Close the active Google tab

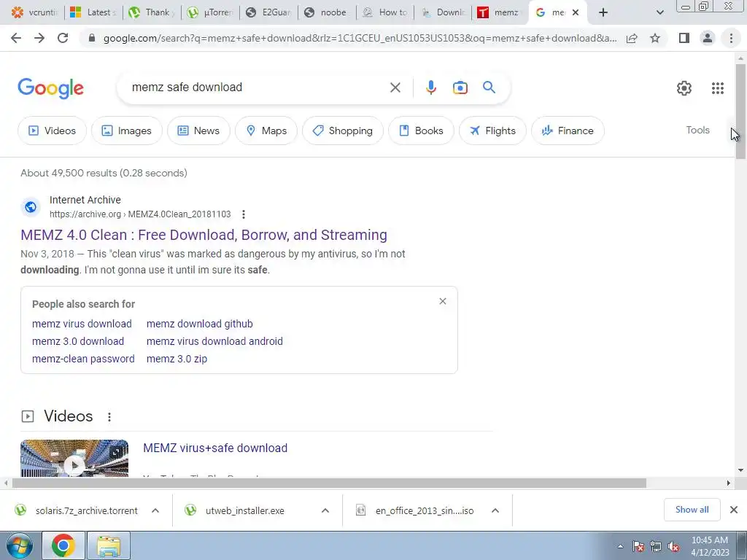[x=576, y=12]
